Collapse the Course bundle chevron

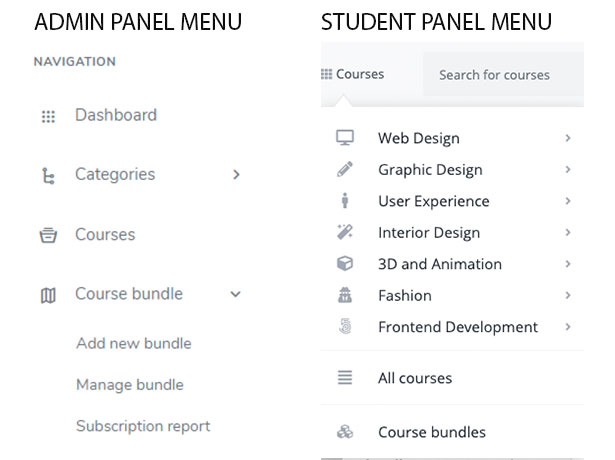tap(236, 294)
